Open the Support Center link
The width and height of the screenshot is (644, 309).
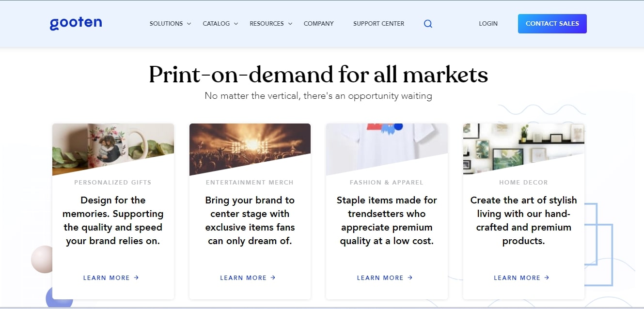[x=378, y=24]
